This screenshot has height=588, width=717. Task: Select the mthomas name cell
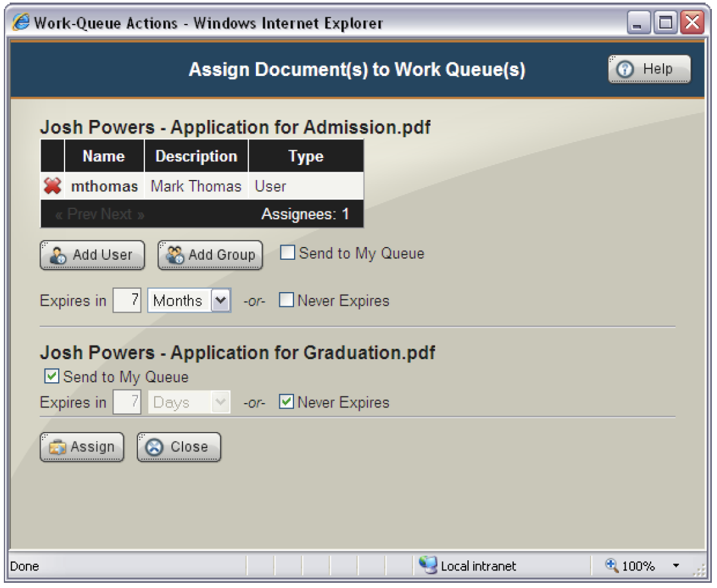(104, 186)
